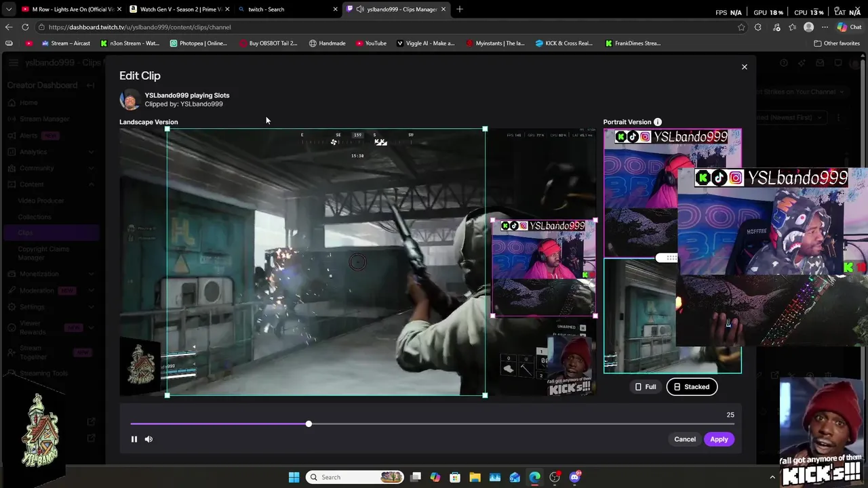Open YouTube bookmark
868x488 pixels.
click(371, 43)
